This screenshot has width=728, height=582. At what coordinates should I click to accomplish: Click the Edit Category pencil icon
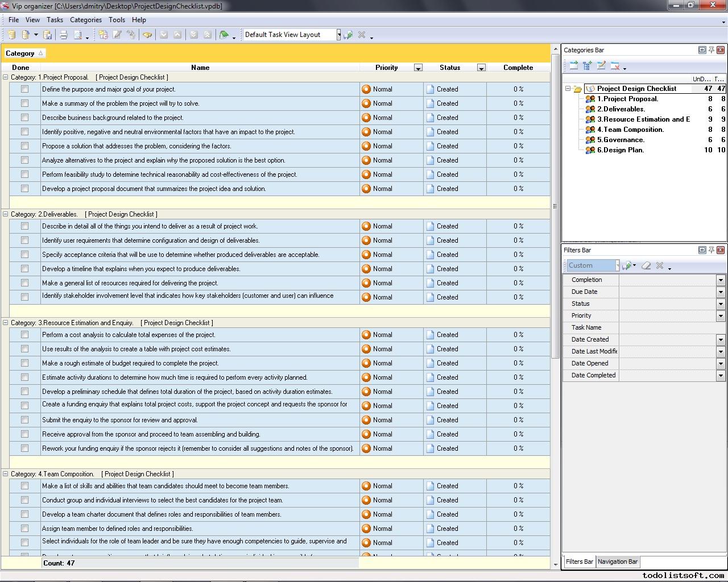(601, 66)
